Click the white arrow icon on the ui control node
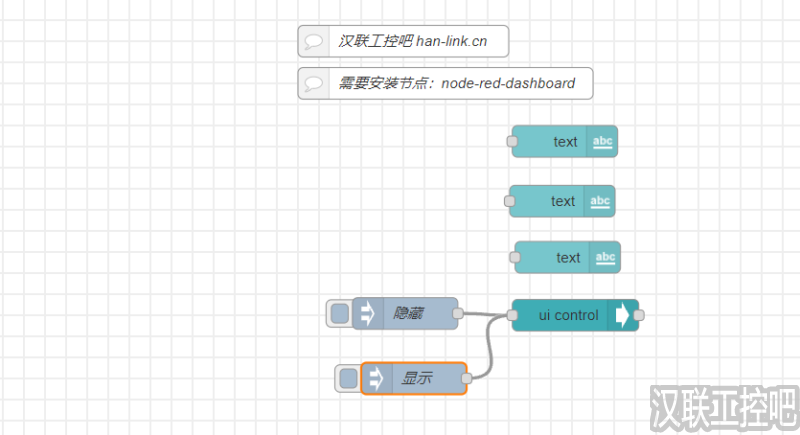This screenshot has height=435, width=800. coord(623,315)
